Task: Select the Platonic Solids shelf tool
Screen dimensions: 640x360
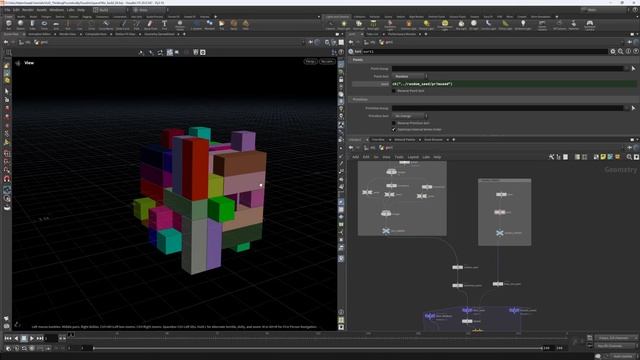Action: [180, 26]
